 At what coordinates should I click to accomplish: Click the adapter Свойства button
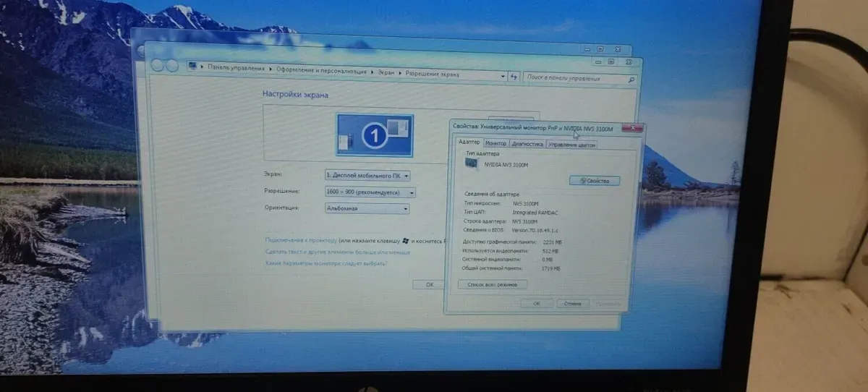point(594,181)
